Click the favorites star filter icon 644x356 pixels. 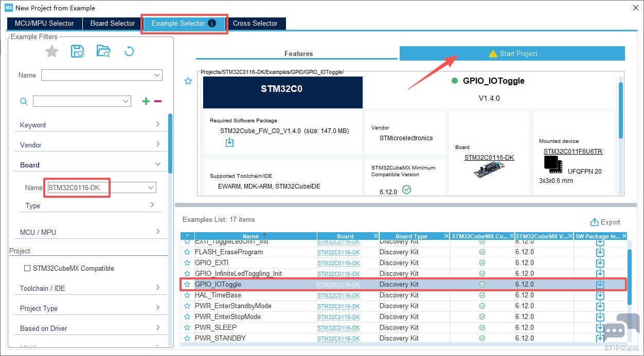click(52, 51)
